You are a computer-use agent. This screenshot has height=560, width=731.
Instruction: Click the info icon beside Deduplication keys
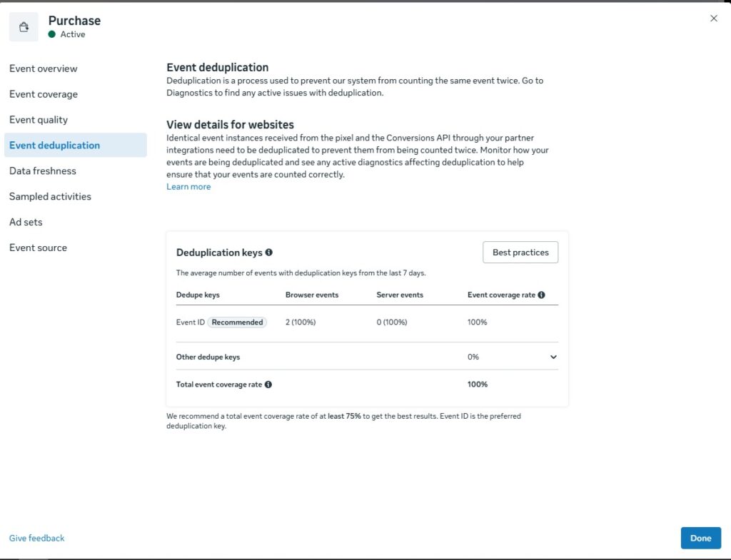[269, 253]
